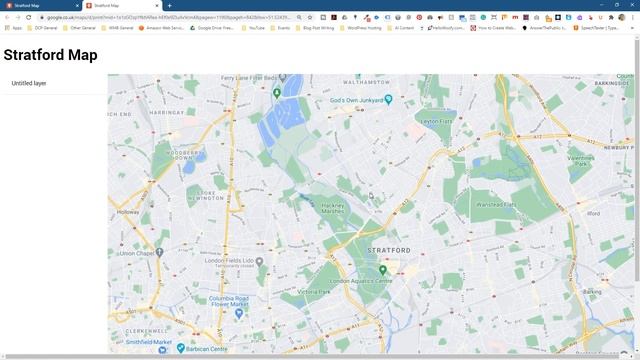Reload the page with the refresh icon
Viewport: 640px width, 360px height.
point(29,18)
